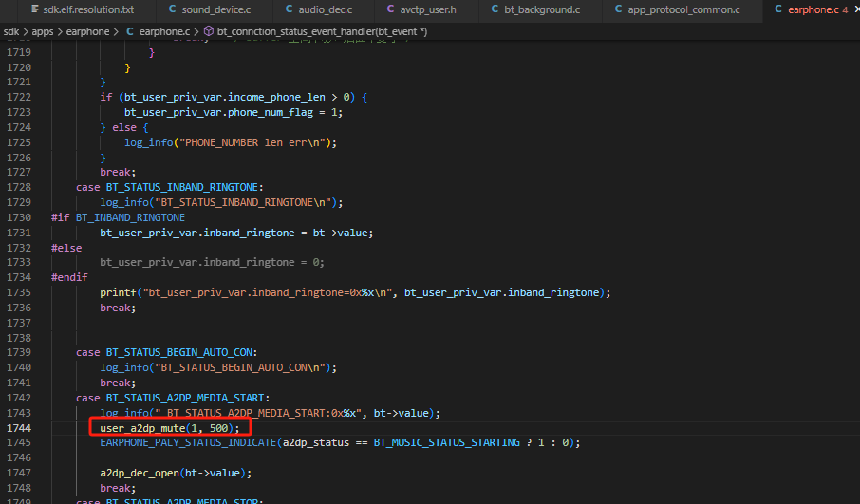Click the C file icon in breadcrumb path
This screenshot has width=860, height=504.
[130, 31]
